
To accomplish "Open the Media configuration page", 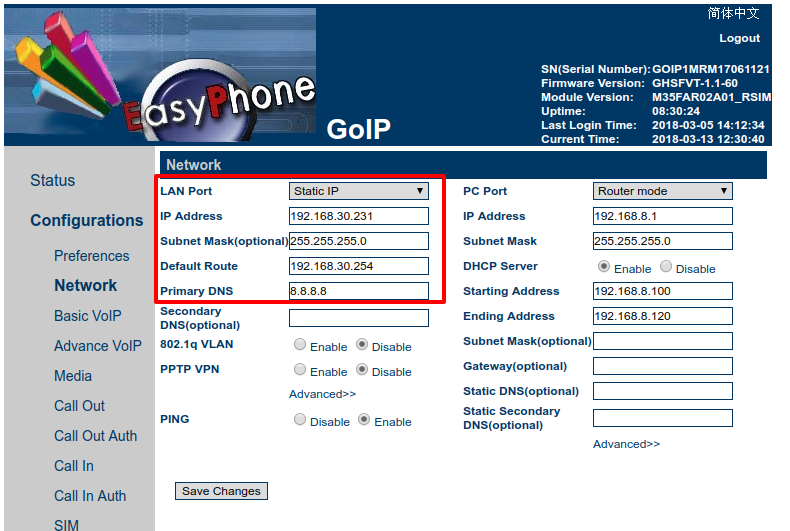I will [x=73, y=376].
